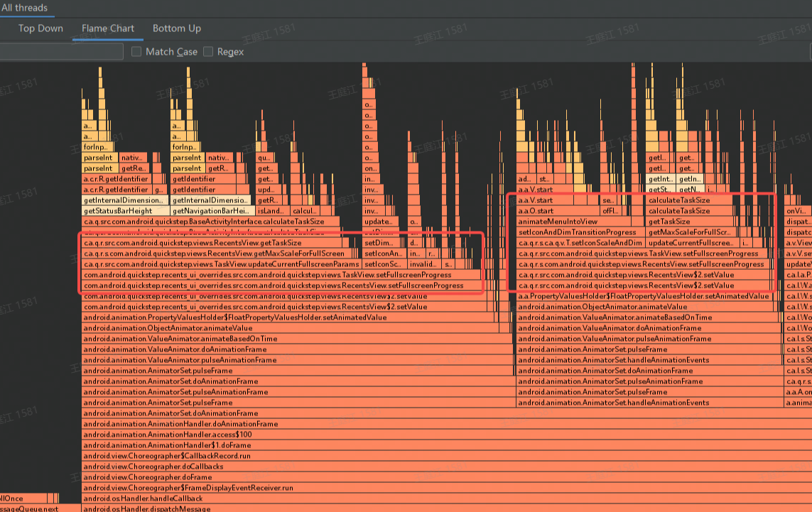This screenshot has width=812, height=512.
Task: Click getMaxScaleForFullScr.. frame on right
Action: pos(691,232)
